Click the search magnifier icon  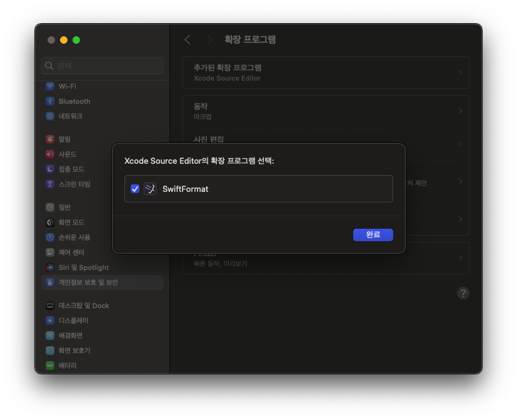(x=49, y=66)
